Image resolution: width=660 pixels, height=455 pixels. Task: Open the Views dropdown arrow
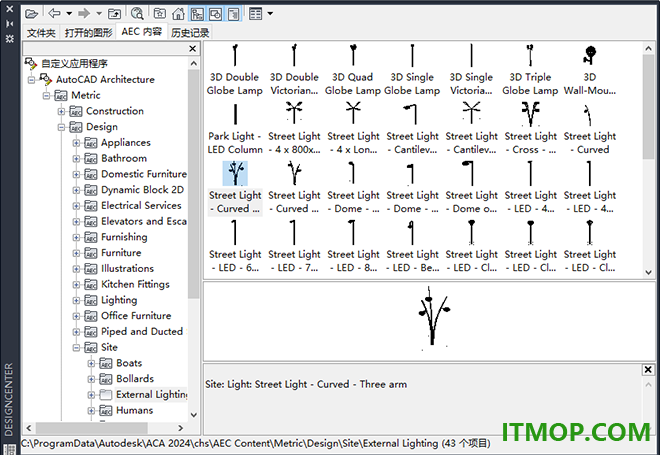270,13
